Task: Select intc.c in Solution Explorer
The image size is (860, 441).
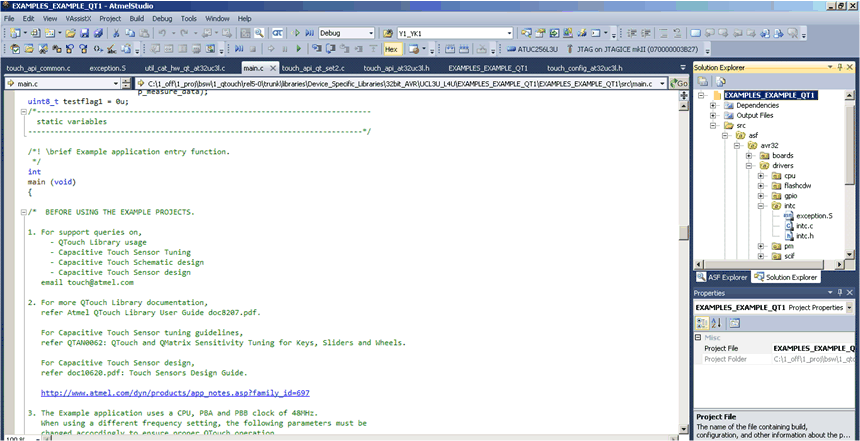Action: (x=805, y=225)
